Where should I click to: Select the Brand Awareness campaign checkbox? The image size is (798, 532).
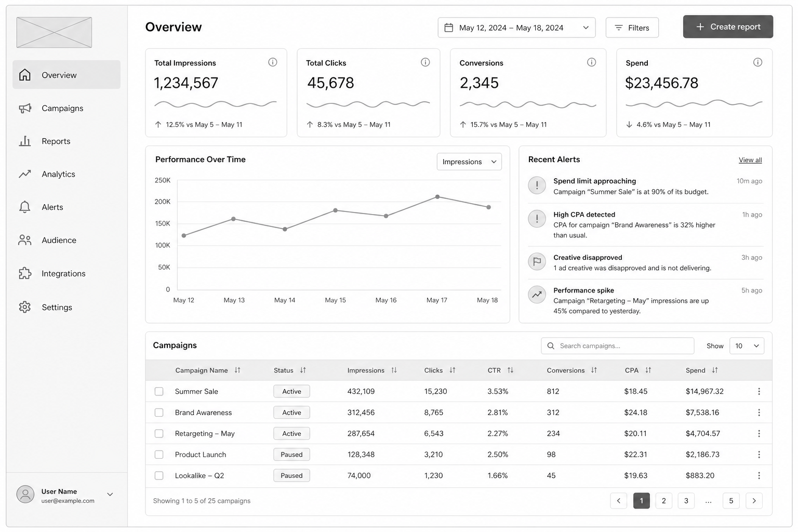point(159,413)
